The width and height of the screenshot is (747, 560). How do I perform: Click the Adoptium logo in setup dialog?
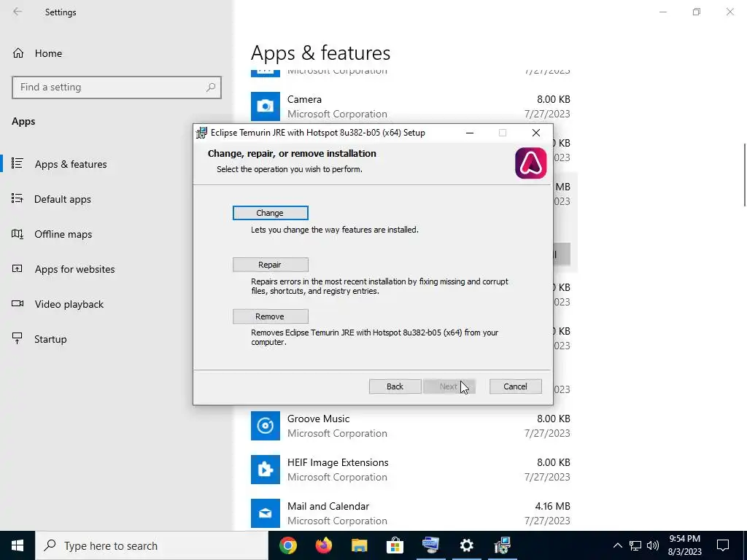click(x=531, y=163)
